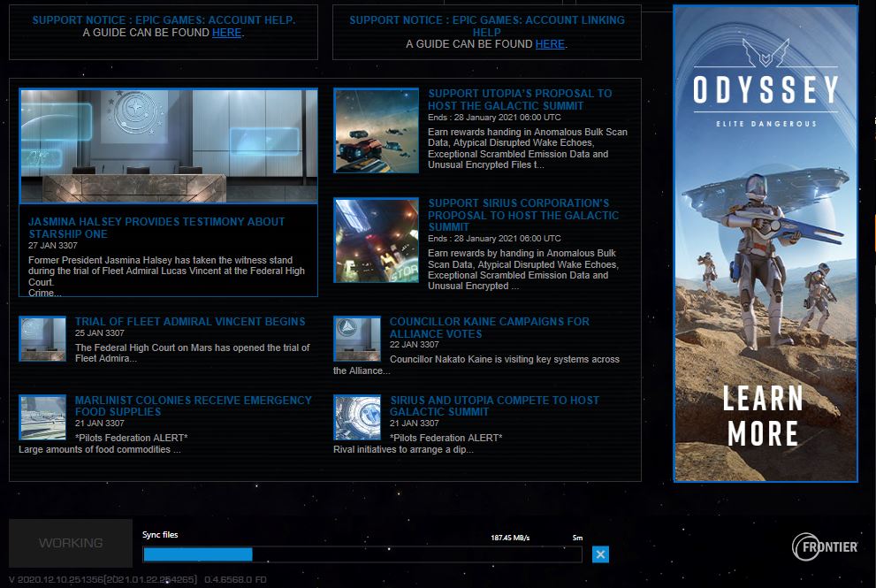Click the disabled WORKING button
This screenshot has width=876, height=588.
click(x=71, y=543)
